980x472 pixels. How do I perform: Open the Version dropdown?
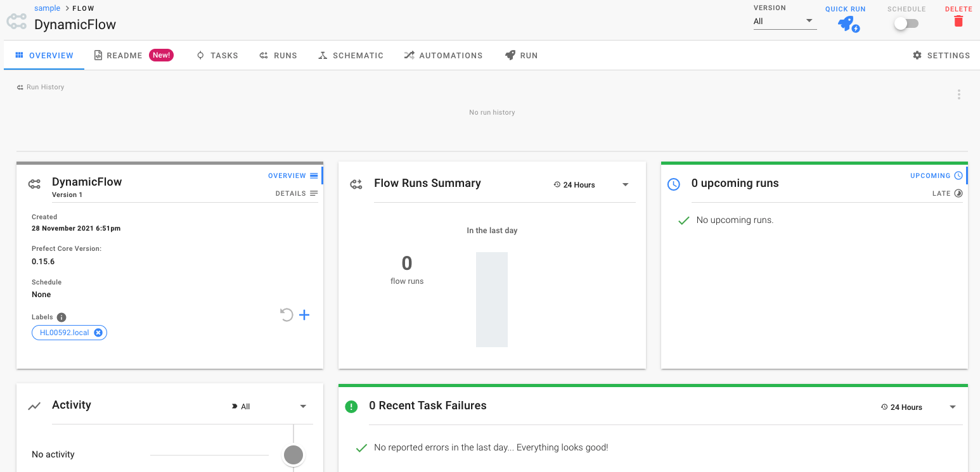coord(784,22)
